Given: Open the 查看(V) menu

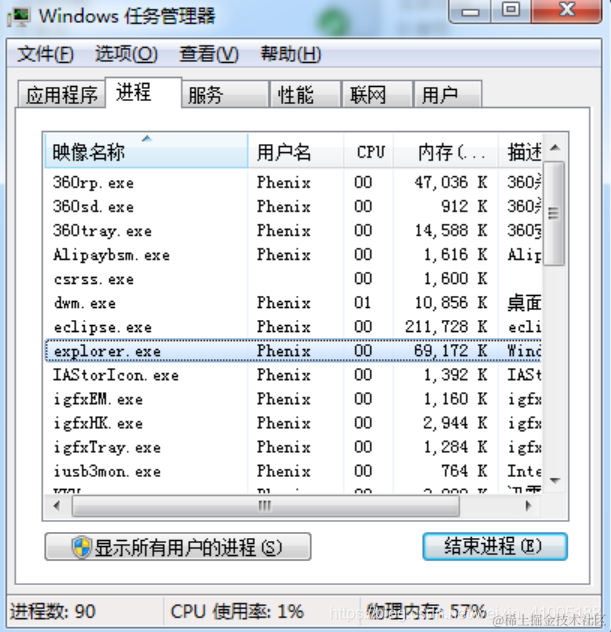Looking at the screenshot, I should (209, 54).
